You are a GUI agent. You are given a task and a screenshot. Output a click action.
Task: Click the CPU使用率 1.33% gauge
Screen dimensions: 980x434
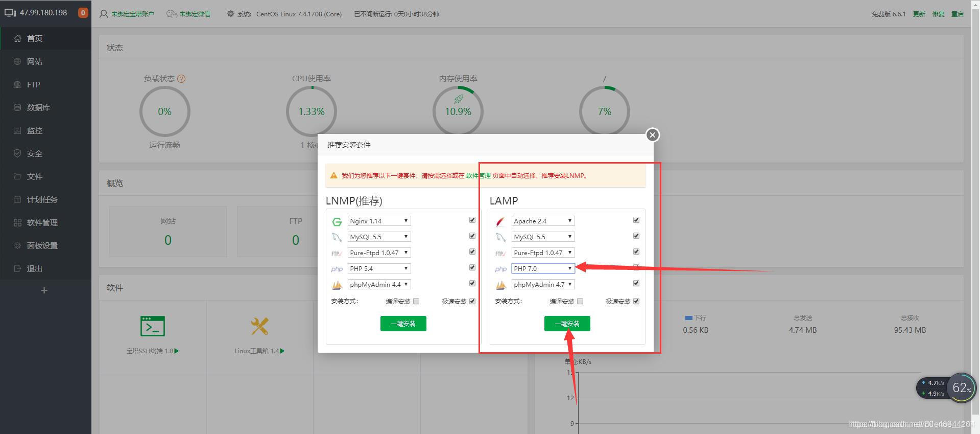tap(312, 111)
